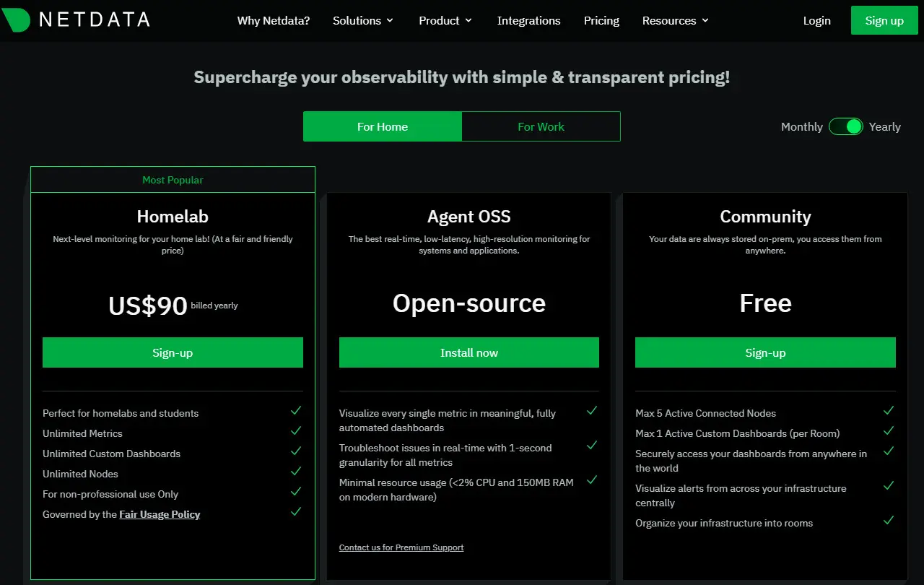Click checkmark beside Minimal resource usage

pyautogui.click(x=592, y=480)
